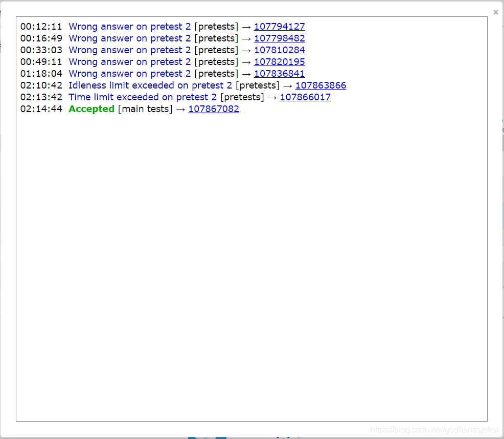Open idleness limit submission 107863866
Screen dimensions: 504x439
(321, 85)
